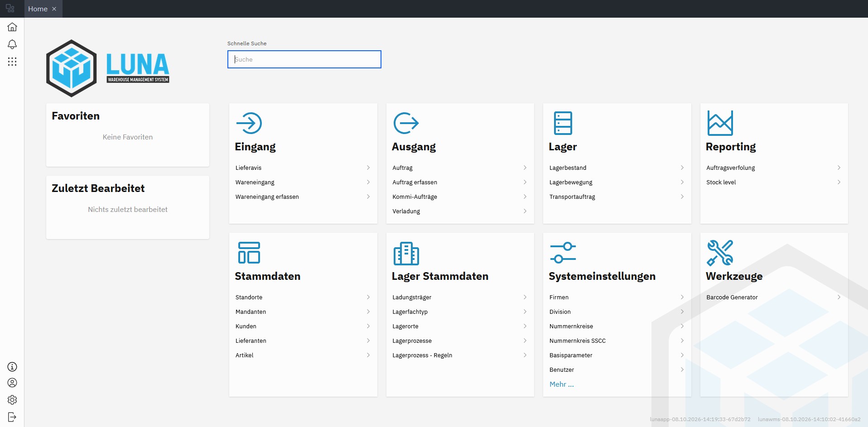868x427 pixels.
Task: Click the Reporting chart icon
Action: 720,123
